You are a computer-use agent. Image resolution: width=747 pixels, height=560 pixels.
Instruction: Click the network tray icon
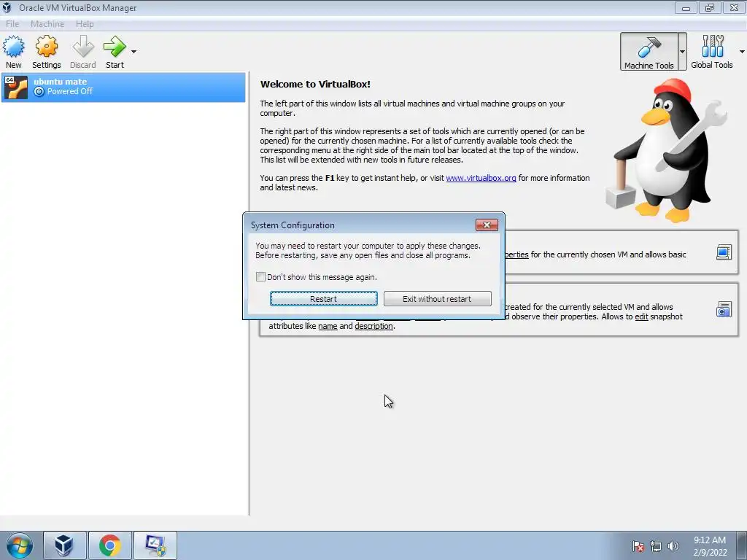[x=656, y=546]
